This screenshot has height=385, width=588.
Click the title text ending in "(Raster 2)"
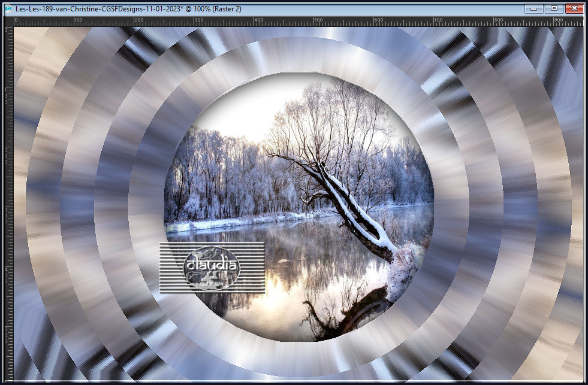point(128,8)
